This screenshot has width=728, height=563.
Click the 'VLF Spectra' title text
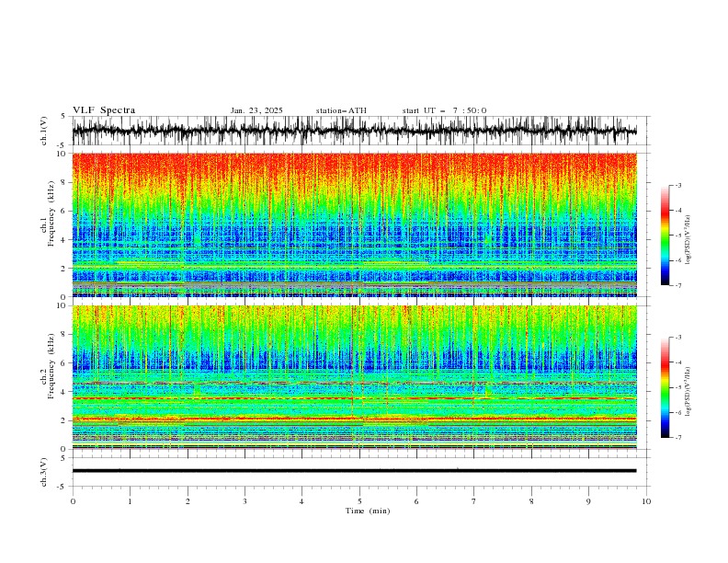104,110
